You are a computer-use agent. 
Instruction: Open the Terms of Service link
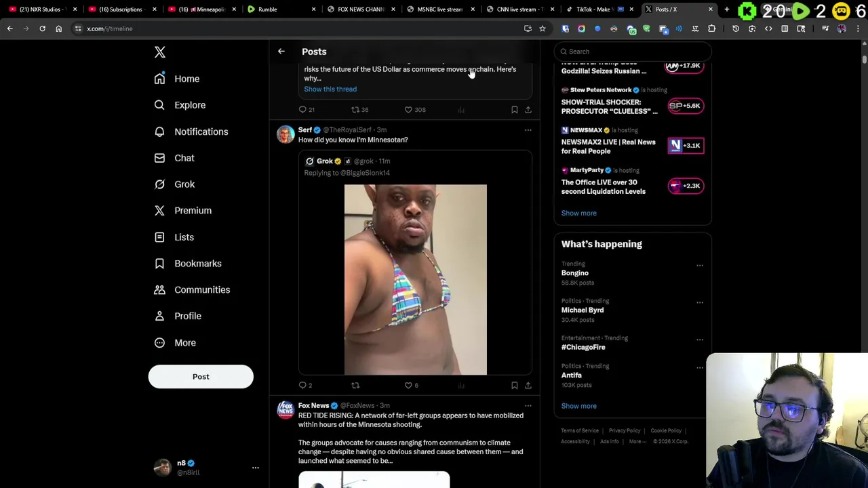580,430
